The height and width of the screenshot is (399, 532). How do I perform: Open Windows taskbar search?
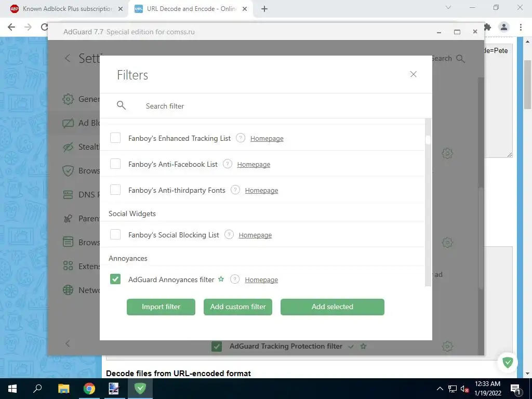point(37,389)
